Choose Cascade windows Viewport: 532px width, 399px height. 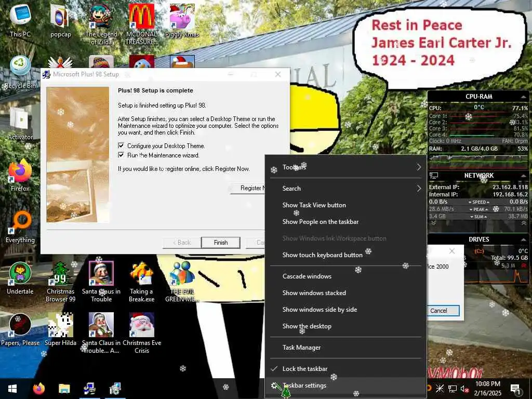pos(345,276)
